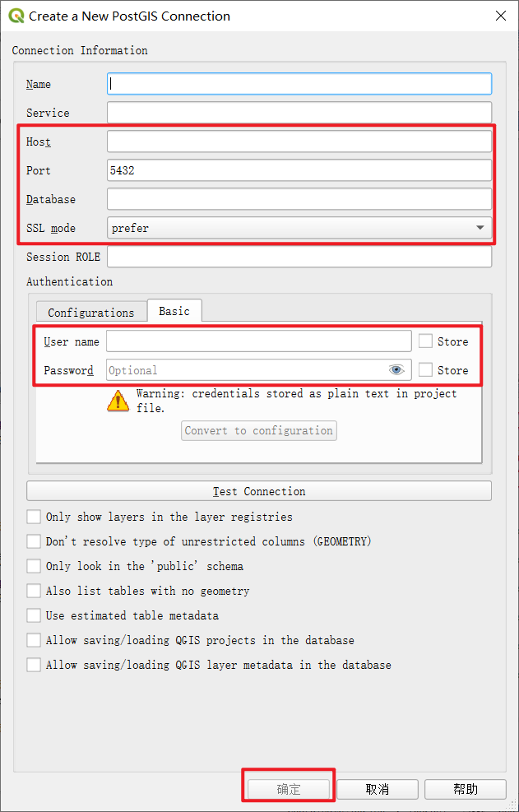Open help with 帮助 button
Viewport: 519px width, 812px height.
[x=466, y=789]
